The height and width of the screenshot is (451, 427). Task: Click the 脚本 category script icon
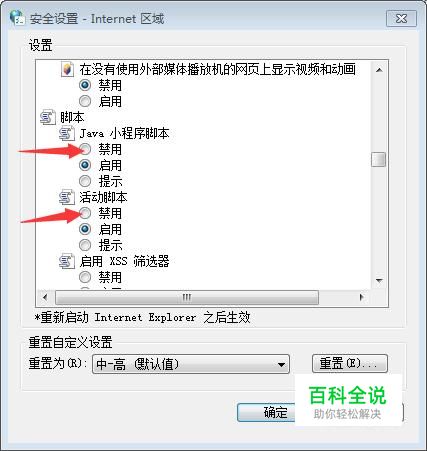coord(48,117)
